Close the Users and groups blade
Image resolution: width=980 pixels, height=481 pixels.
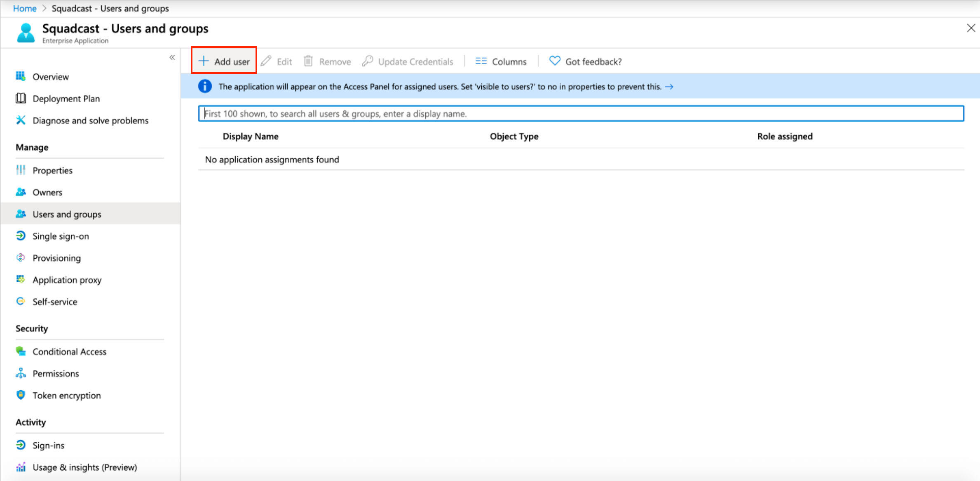pyautogui.click(x=971, y=28)
